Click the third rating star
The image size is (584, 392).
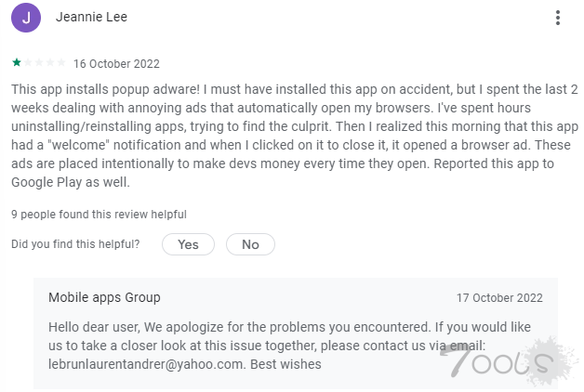pyautogui.click(x=38, y=63)
